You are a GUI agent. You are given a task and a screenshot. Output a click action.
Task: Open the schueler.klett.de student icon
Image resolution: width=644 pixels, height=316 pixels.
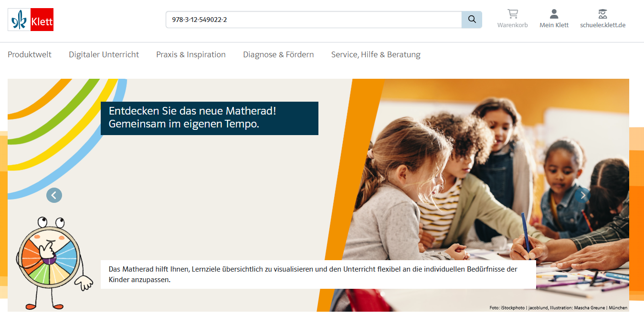pos(603,13)
